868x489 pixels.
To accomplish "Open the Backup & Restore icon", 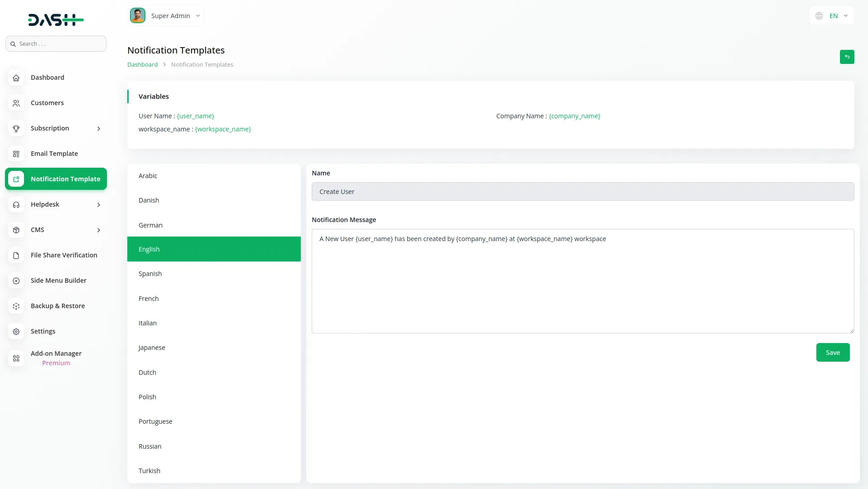I will point(16,306).
